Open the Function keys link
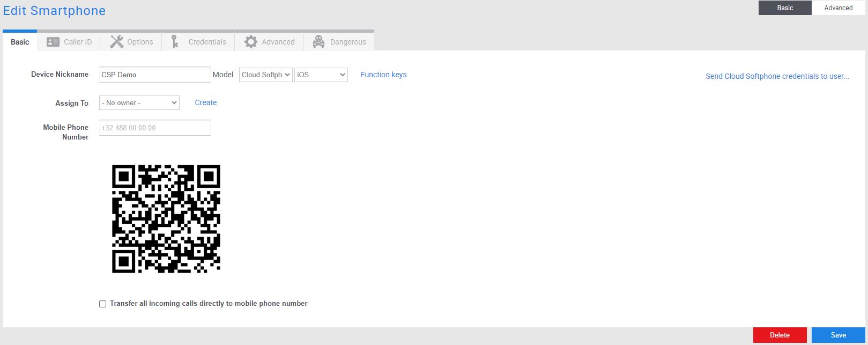 coord(383,75)
